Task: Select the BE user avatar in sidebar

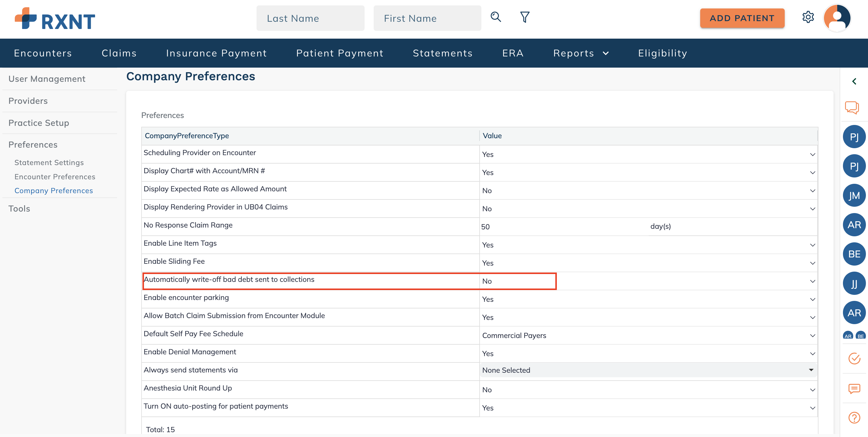Action: pyautogui.click(x=854, y=254)
